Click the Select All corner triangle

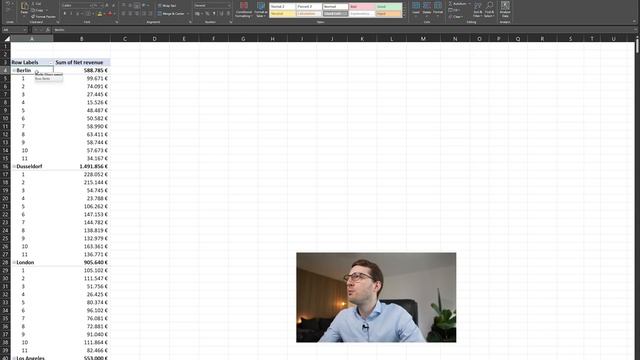click(7, 39)
